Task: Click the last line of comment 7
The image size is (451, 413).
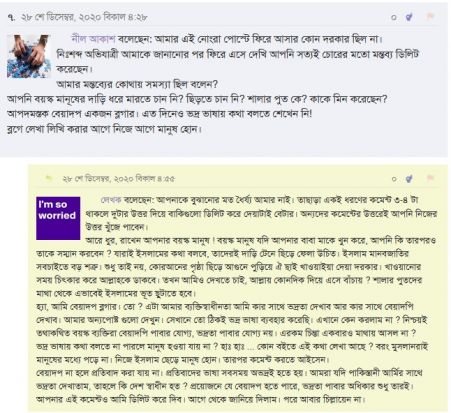Action: [104, 129]
